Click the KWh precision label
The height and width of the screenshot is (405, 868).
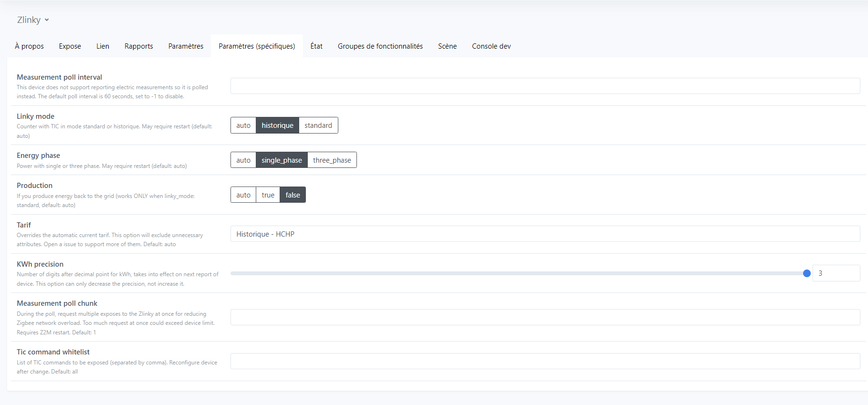coord(40,264)
